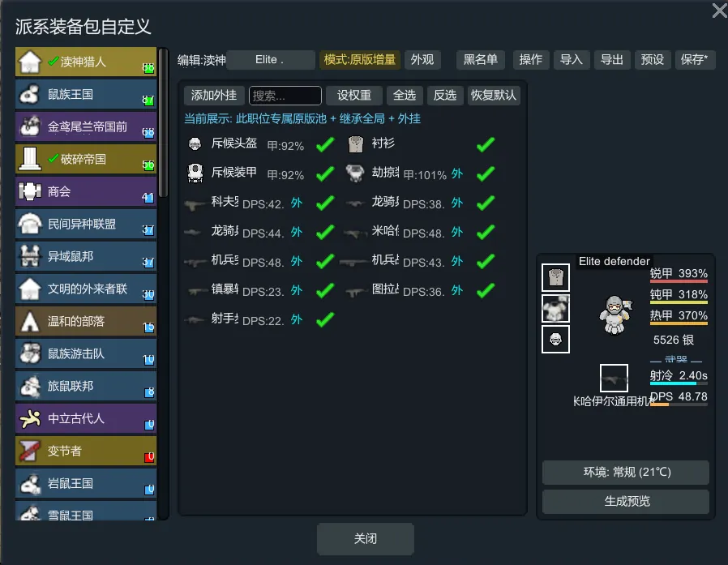Click the 生成预览 button

[x=626, y=502]
